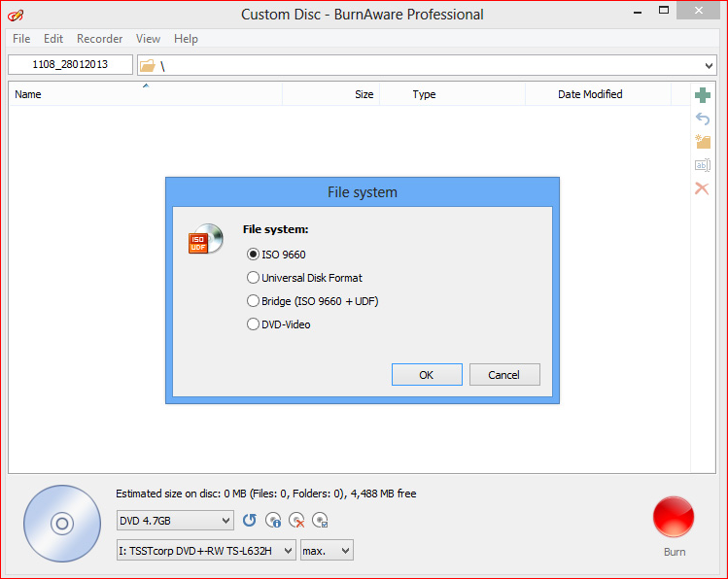Click the Estimated size on disc status text
Image resolution: width=728 pixels, height=579 pixels.
266,494
